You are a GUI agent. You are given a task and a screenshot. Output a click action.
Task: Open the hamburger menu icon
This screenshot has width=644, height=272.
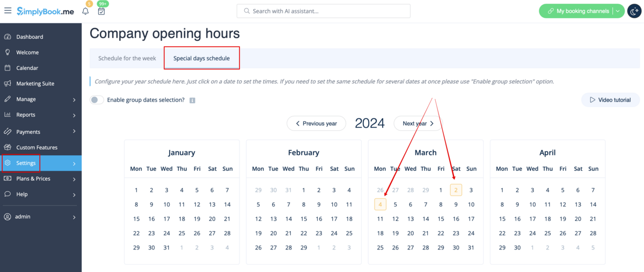(8, 11)
